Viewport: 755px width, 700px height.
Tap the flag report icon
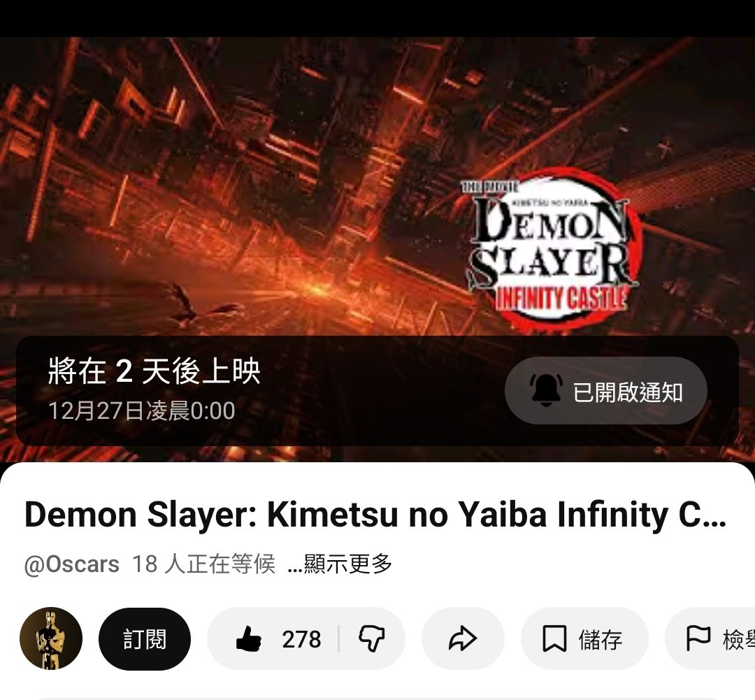[698, 639]
